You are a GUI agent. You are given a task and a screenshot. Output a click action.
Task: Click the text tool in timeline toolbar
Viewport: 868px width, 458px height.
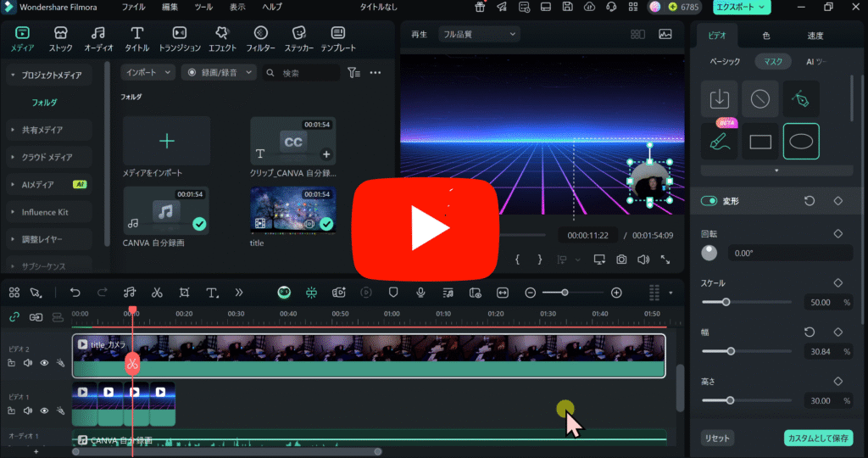[x=212, y=293]
